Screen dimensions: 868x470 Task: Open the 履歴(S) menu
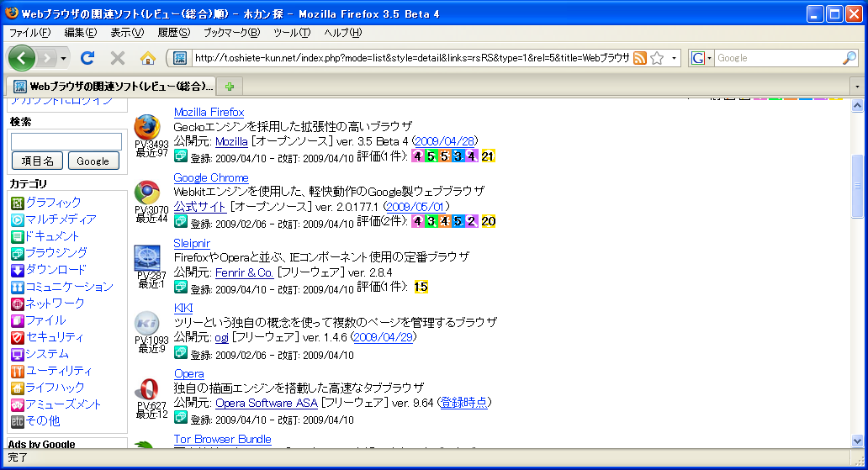point(174,33)
